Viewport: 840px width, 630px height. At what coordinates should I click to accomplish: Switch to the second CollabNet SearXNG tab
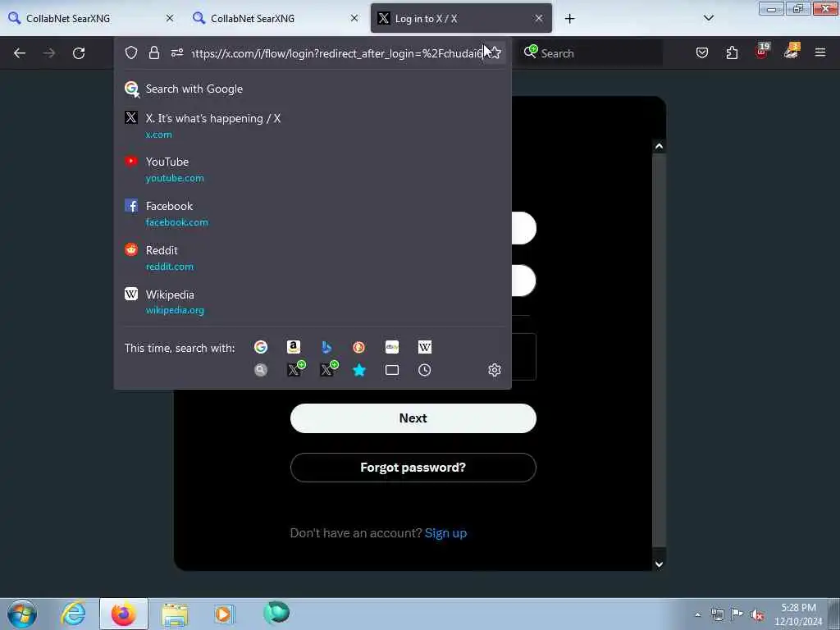(276, 19)
